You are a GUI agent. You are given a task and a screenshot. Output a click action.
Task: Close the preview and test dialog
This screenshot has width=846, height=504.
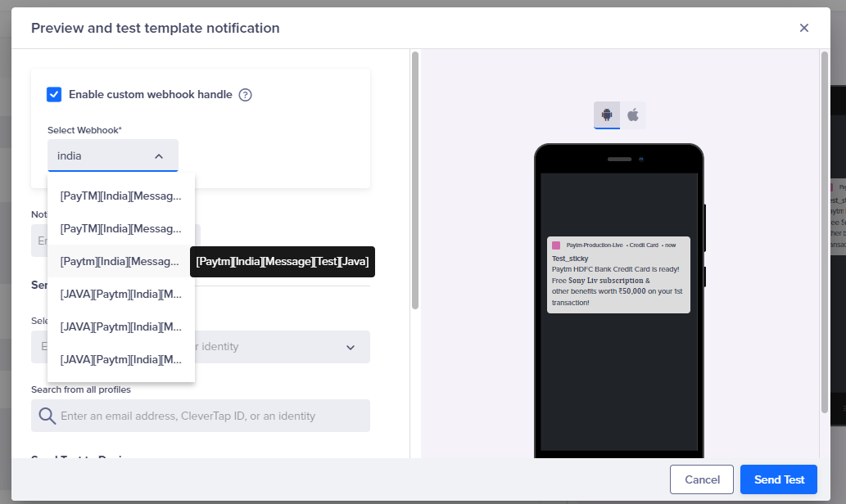804,28
